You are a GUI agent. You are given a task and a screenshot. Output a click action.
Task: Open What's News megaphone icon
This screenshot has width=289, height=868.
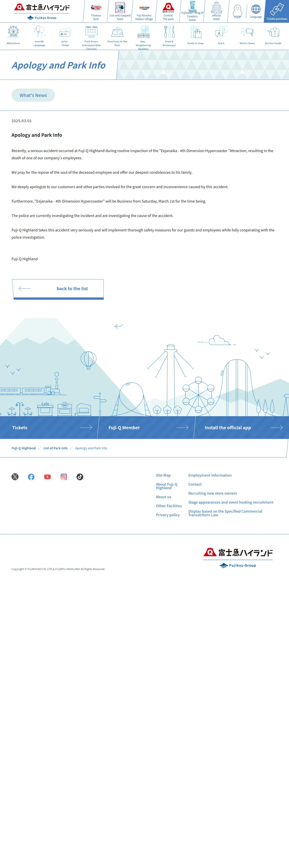(247, 35)
